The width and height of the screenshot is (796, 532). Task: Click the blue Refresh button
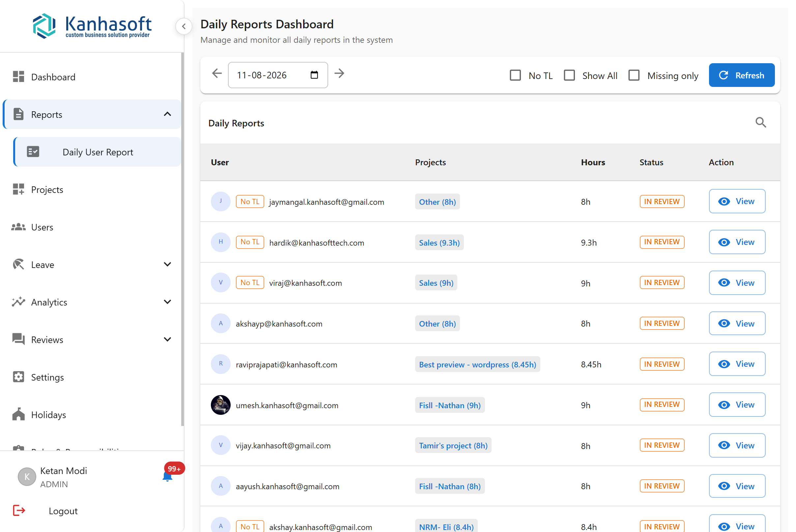(x=742, y=75)
